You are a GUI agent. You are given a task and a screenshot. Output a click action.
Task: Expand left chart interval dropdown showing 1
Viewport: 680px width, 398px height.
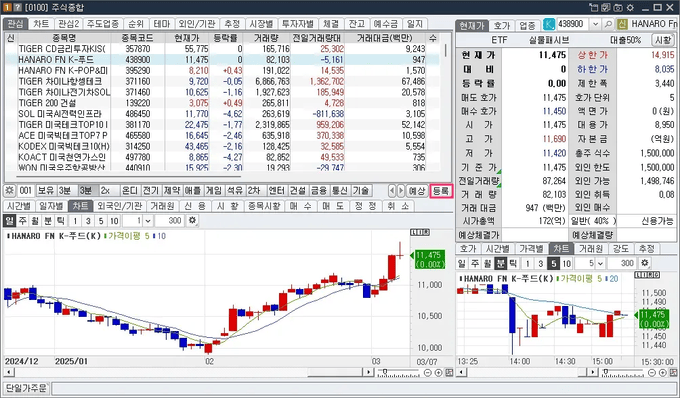tap(148, 221)
